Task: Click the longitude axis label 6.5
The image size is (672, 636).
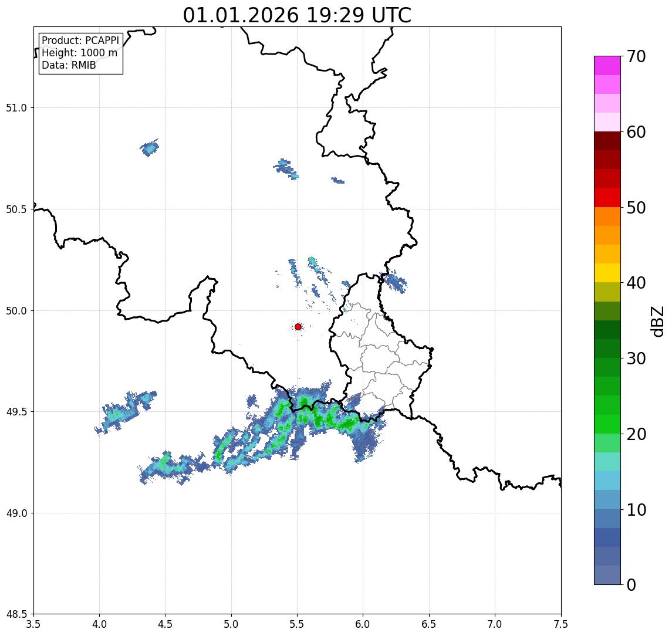Action: pos(430,624)
